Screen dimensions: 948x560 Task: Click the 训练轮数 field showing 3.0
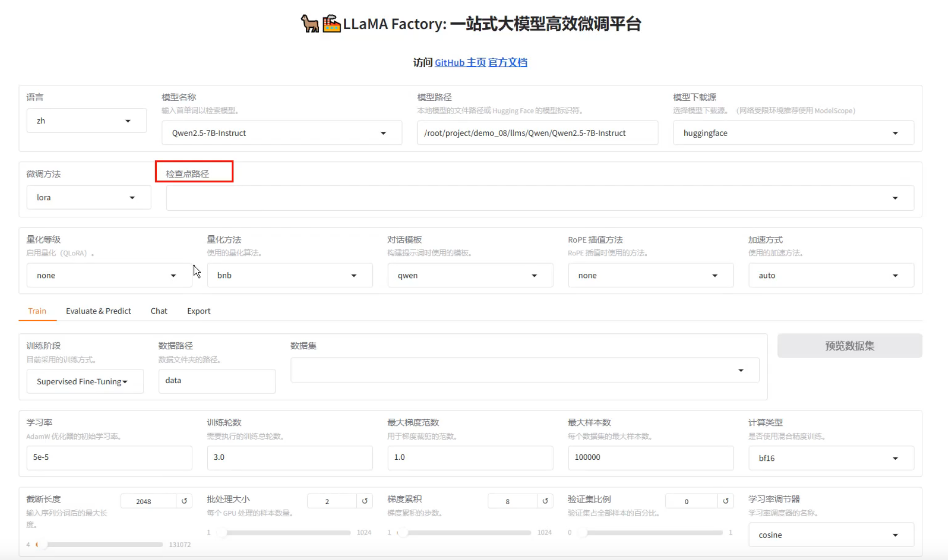[x=289, y=457]
